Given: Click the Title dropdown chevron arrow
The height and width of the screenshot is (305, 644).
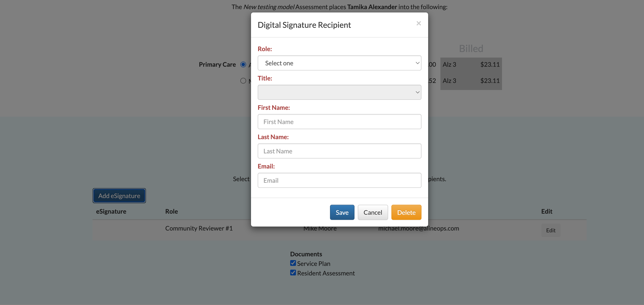Looking at the screenshot, I should point(417,92).
